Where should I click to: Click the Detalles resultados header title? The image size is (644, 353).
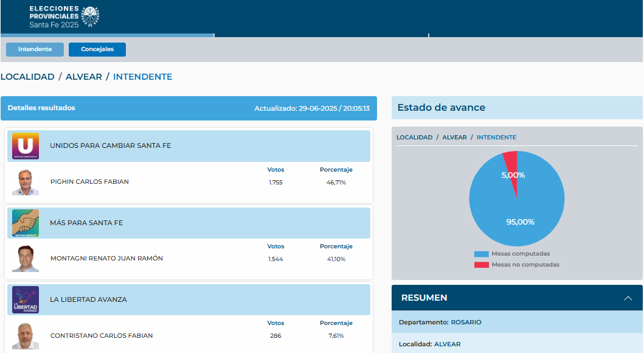click(41, 108)
